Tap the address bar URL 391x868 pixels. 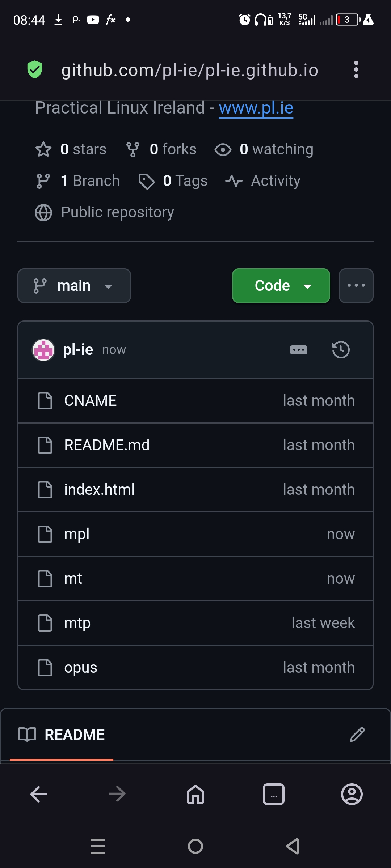(x=190, y=70)
